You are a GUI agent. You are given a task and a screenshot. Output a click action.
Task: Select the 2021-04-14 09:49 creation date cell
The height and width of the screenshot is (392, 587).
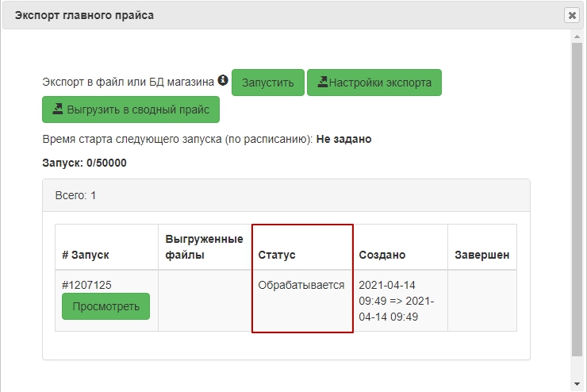397,301
